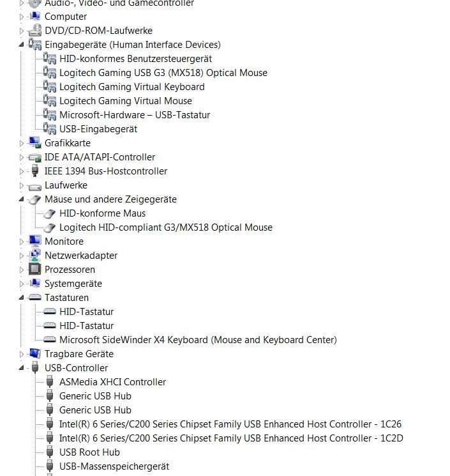This screenshot has width=450, height=476.
Task: Click the Tastaturen keyboard category icon
Action: [35, 297]
